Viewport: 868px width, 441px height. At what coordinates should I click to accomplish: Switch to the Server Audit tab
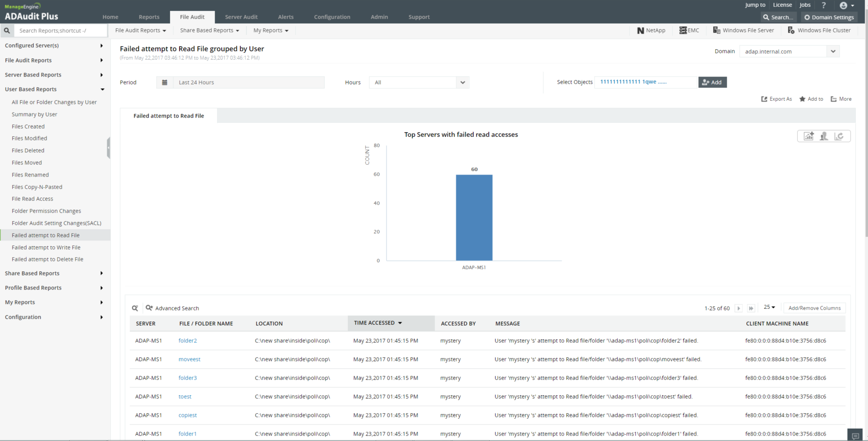click(241, 17)
